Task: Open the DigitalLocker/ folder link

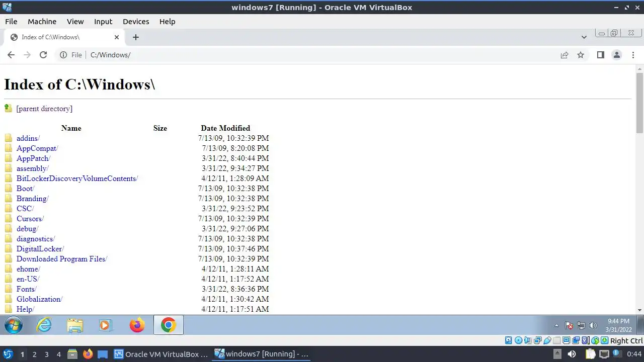Action: tap(40, 249)
